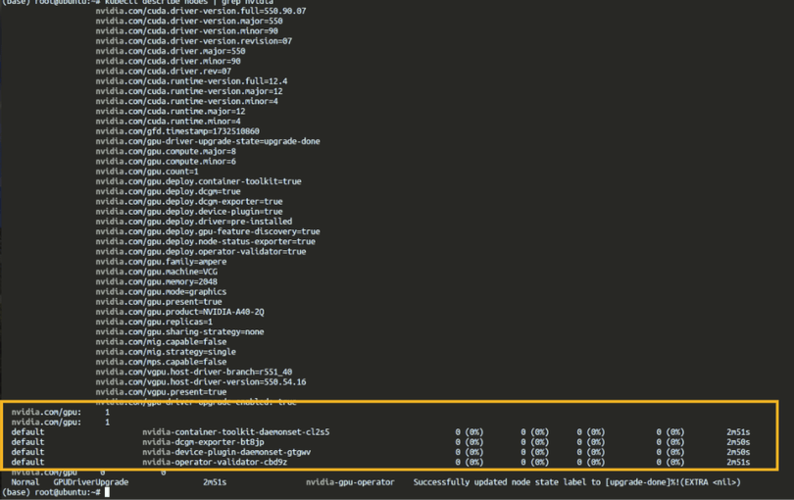794x500 pixels.
Task: Click the mig.capable=false line
Action: pyautogui.click(x=161, y=342)
